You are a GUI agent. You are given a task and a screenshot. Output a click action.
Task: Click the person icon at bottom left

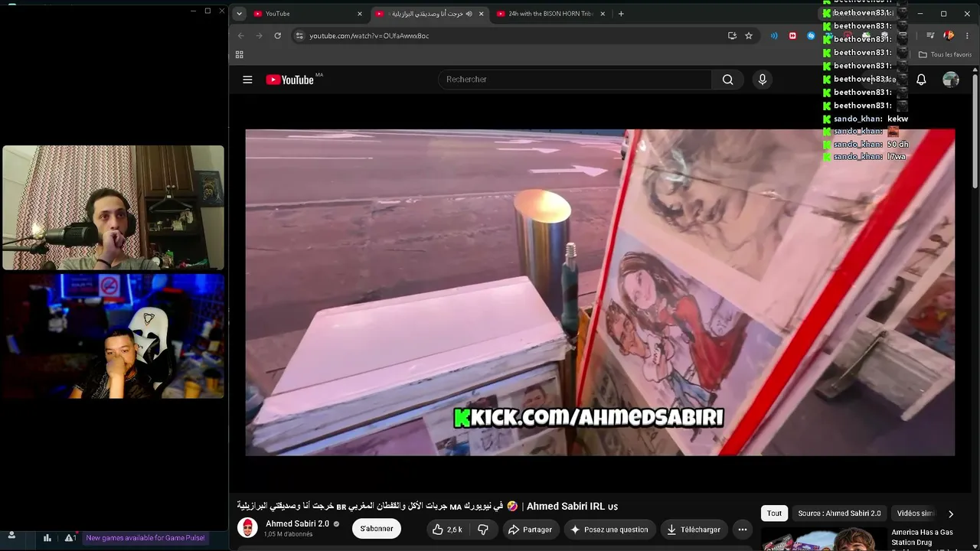[x=11, y=536]
